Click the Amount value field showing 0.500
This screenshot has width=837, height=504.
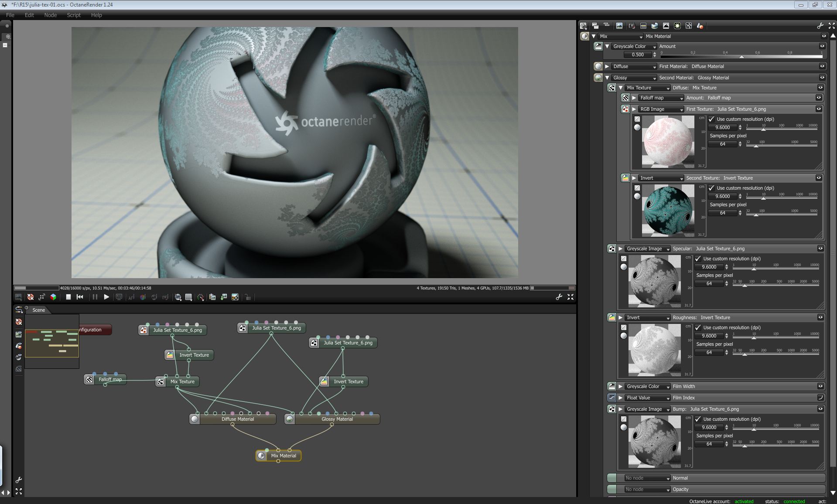click(x=638, y=54)
